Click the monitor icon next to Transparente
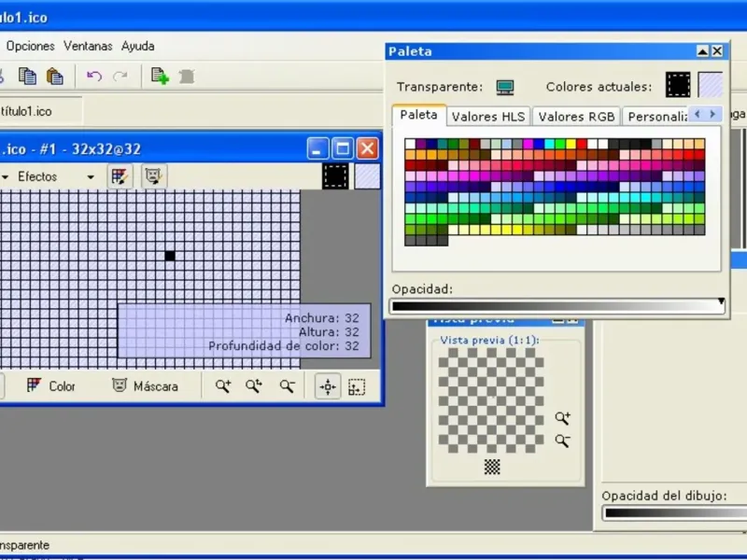The image size is (747, 560). (x=505, y=87)
